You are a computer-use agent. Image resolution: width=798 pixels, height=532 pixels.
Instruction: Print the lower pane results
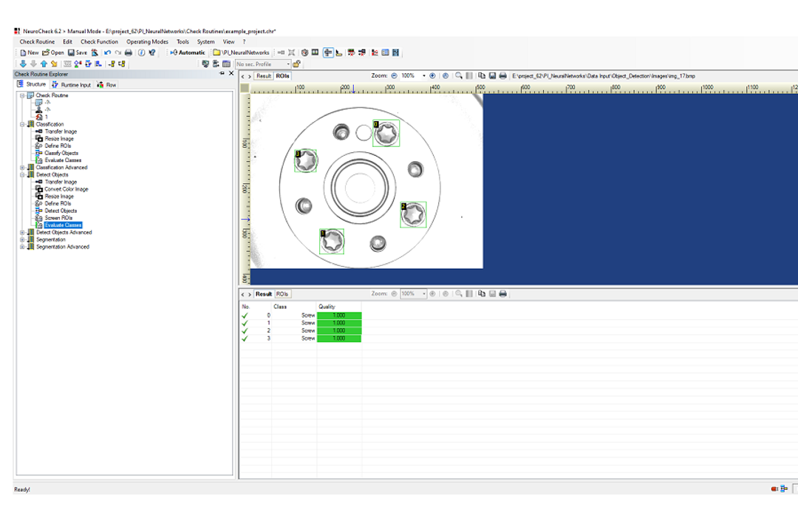click(x=503, y=294)
